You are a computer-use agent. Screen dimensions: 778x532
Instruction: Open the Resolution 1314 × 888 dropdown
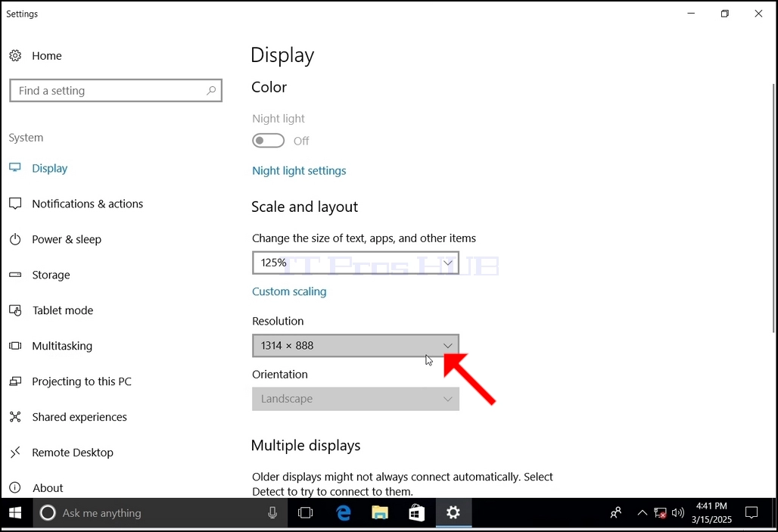pos(355,345)
